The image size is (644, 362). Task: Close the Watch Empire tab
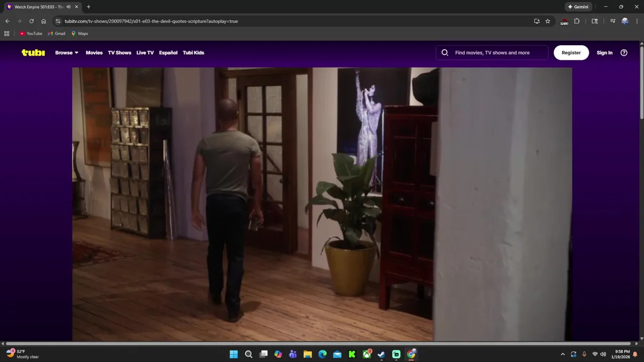76,7
